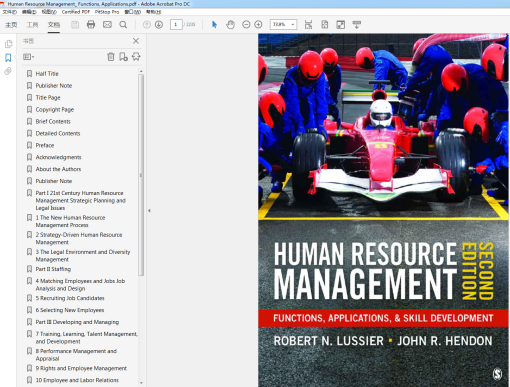Image resolution: width=510 pixels, height=387 pixels.
Task: Print the document with printer icon
Action: click(91, 25)
